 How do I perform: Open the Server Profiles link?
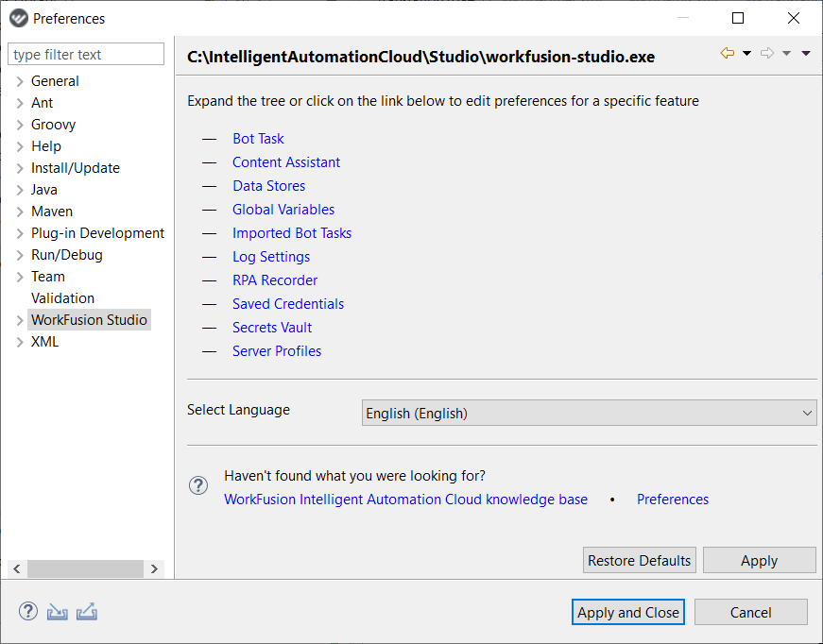point(277,351)
